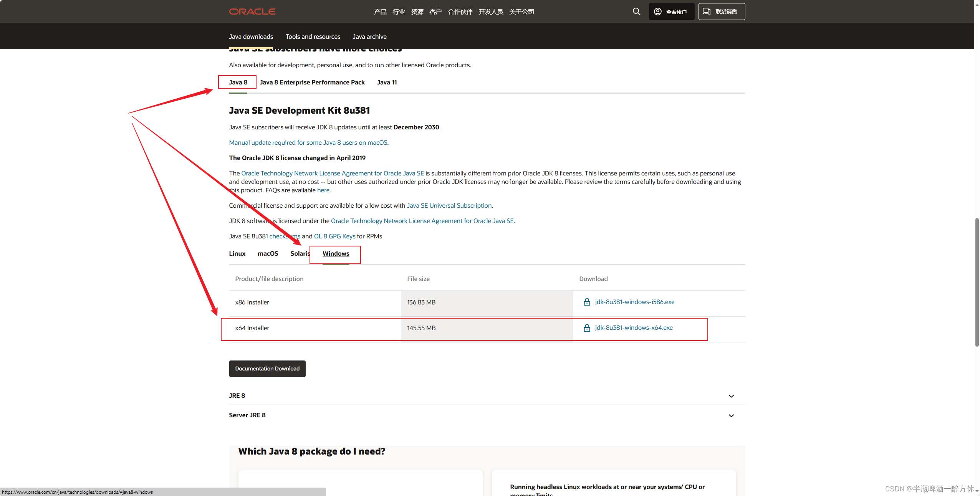Open the Java archive menu item
This screenshot has height=496, width=980.
pyautogui.click(x=369, y=36)
